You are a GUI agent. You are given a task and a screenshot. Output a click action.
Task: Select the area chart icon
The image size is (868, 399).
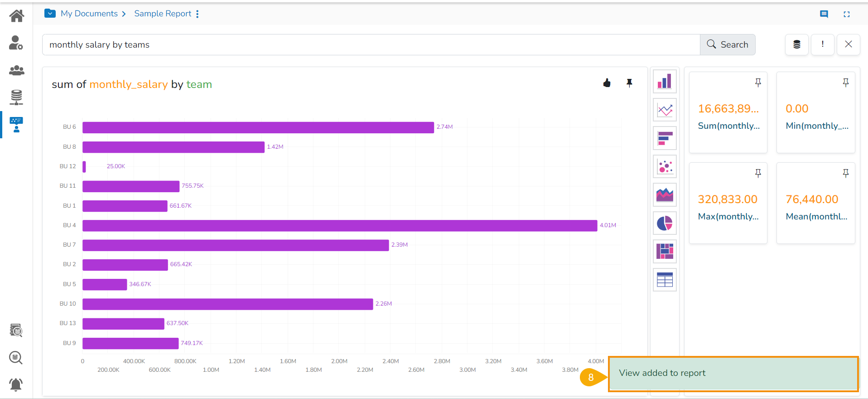pos(665,195)
